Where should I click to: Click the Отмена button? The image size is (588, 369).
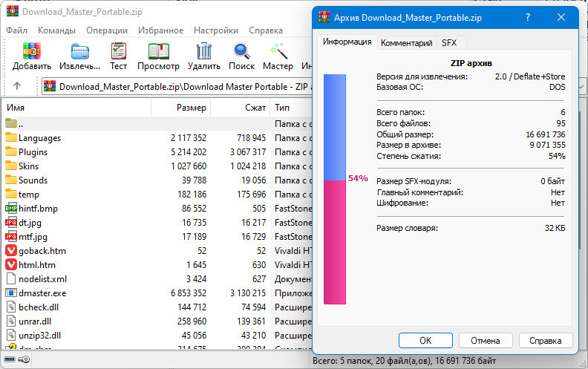pos(486,341)
